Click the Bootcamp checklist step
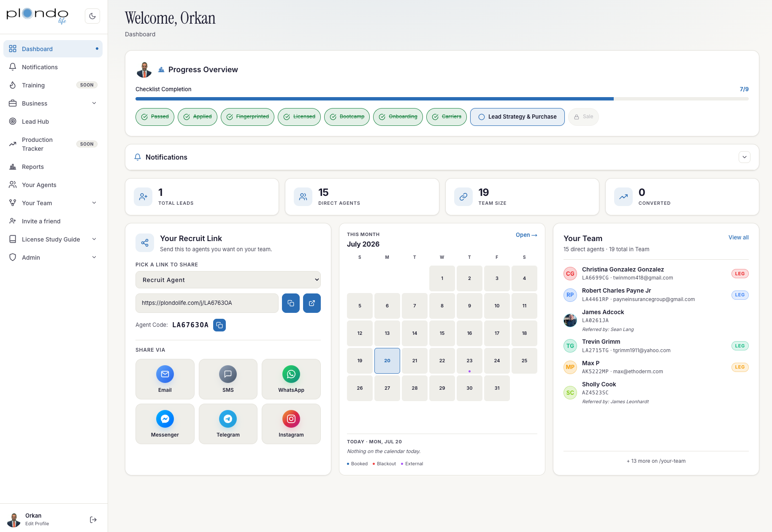 coord(347,117)
